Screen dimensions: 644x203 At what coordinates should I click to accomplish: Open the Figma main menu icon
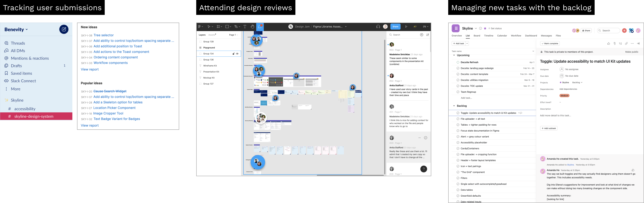coord(199,27)
